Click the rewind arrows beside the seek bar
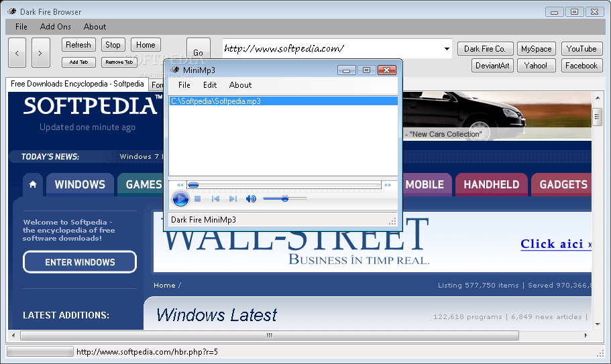 coord(180,185)
